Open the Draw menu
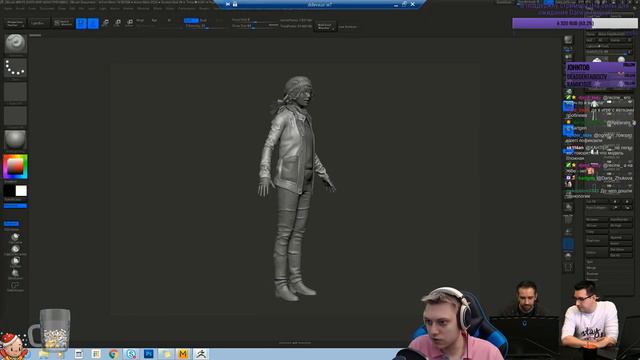640x360 pixels. (x=61, y=8)
